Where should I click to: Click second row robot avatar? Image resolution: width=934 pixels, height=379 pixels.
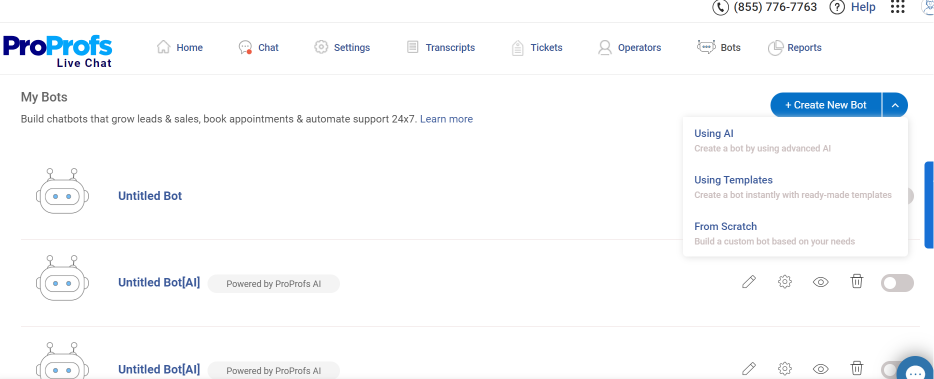(x=63, y=278)
